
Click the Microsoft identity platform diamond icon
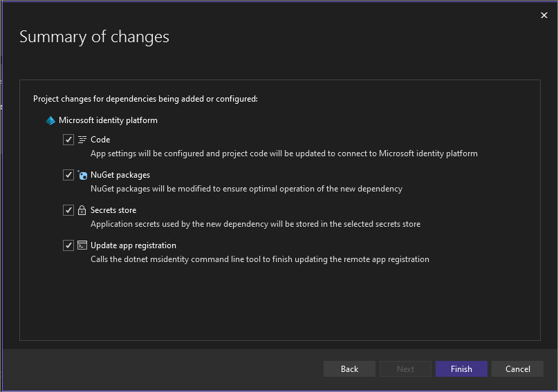50,120
